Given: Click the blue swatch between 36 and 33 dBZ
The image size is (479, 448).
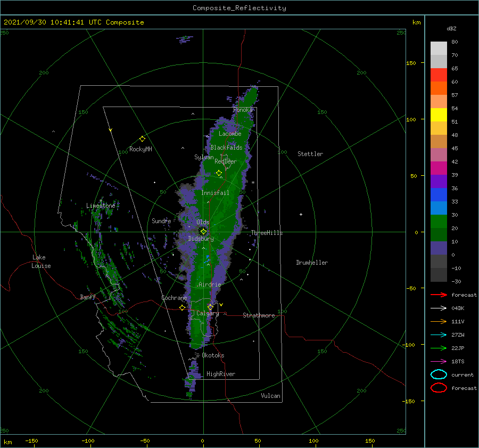Looking at the screenshot, I should coord(439,195).
